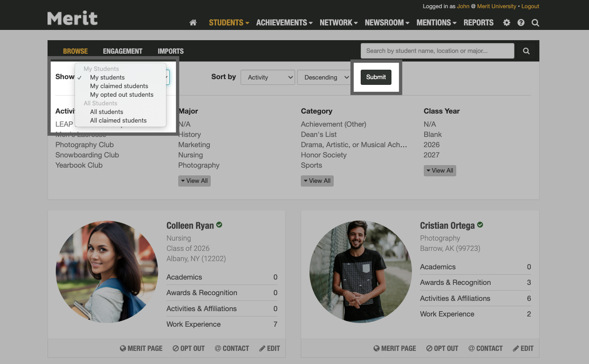Contact Colleen Ryan via the @ icon

point(232,348)
